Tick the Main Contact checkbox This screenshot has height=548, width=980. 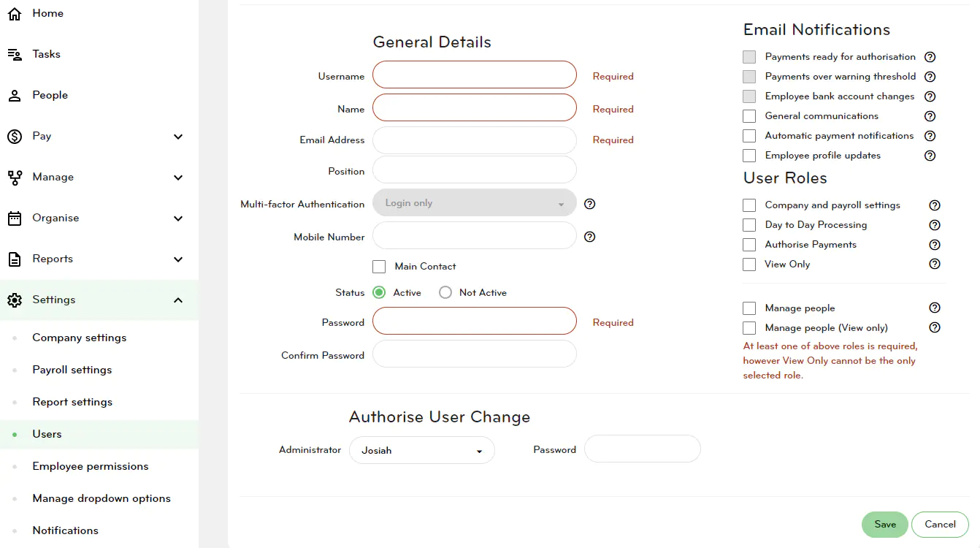(x=379, y=267)
